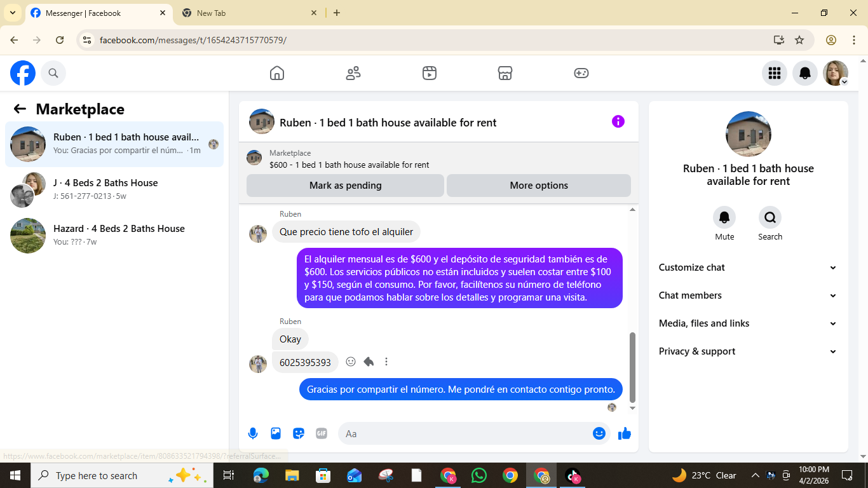Switch to the Messenger | Facebook tab

click(99, 13)
